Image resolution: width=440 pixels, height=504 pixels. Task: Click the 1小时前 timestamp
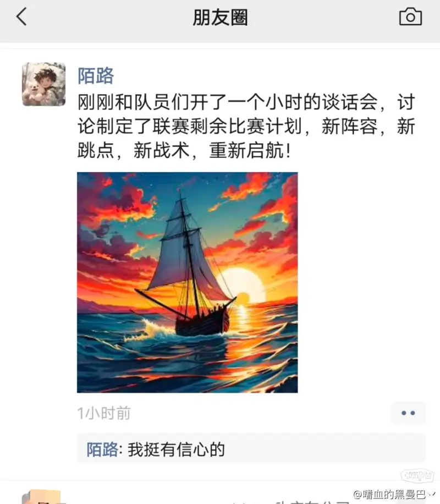click(x=104, y=413)
